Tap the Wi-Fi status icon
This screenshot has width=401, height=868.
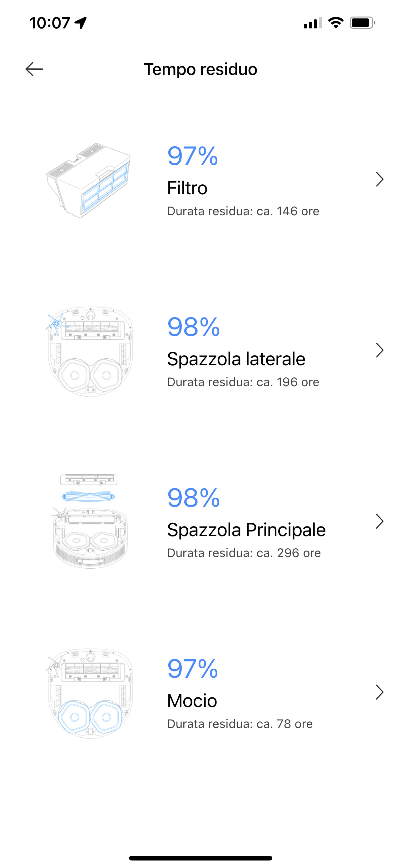pos(336,22)
